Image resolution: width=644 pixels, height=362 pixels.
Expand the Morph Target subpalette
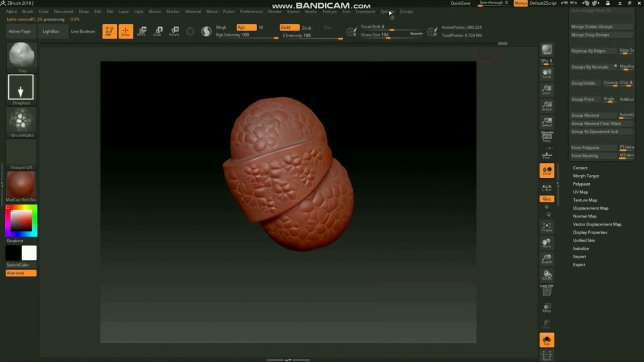tap(586, 176)
